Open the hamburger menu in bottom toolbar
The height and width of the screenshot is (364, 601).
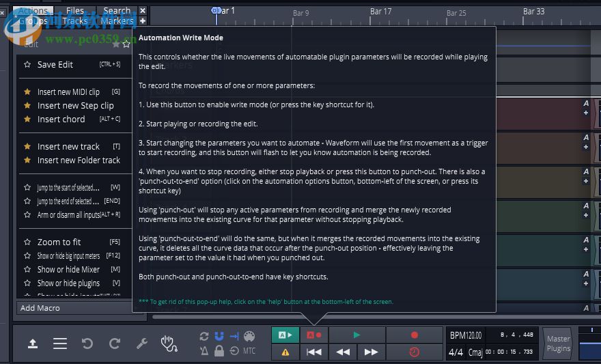point(60,344)
